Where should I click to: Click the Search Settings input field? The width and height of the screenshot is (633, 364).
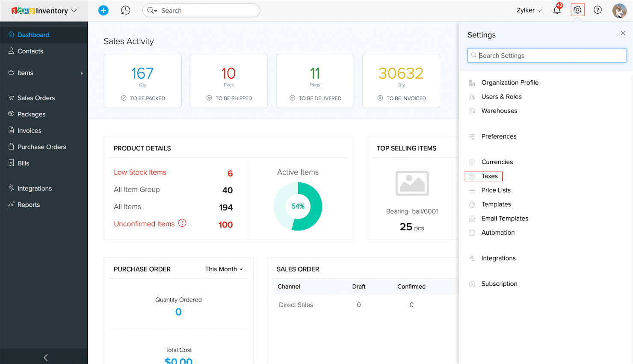point(546,55)
